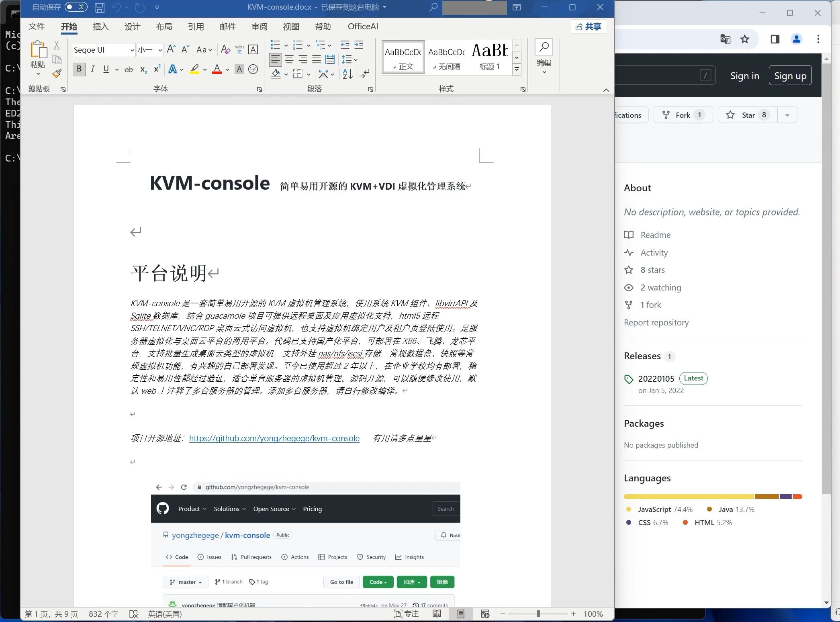Open the font name Segoe UI dropdown
The image size is (840, 622).
click(132, 50)
